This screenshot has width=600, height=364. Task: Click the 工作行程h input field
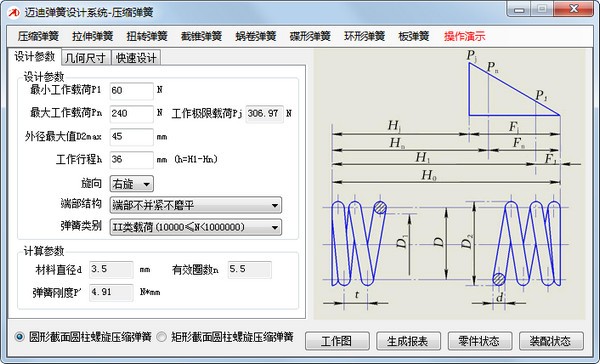(x=132, y=160)
